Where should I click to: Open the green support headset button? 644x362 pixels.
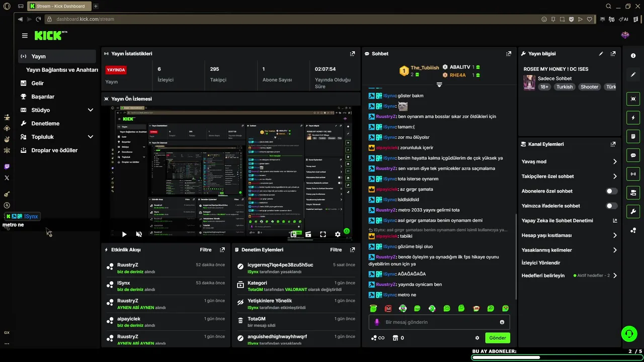[x=629, y=333]
